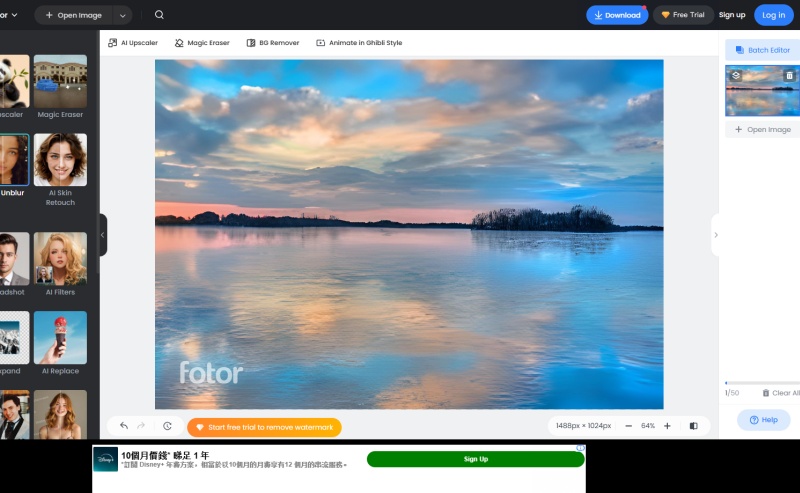800x493 pixels.
Task: Open the AI Filters tool
Action: (x=60, y=259)
